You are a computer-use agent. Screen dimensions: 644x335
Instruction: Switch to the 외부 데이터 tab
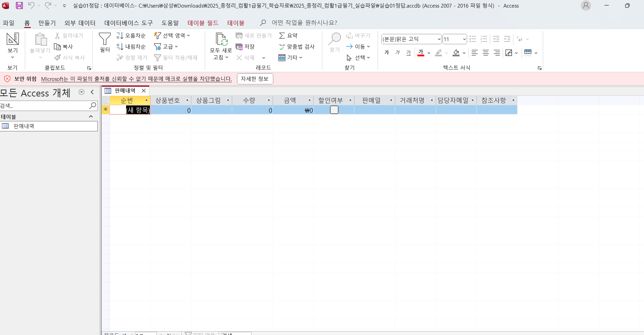click(x=80, y=23)
